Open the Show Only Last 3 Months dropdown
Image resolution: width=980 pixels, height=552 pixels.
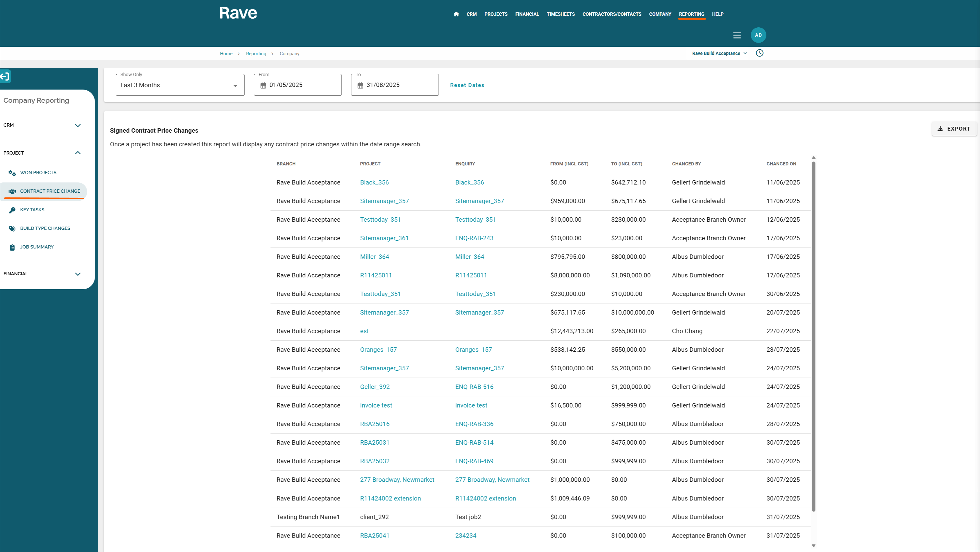point(180,85)
